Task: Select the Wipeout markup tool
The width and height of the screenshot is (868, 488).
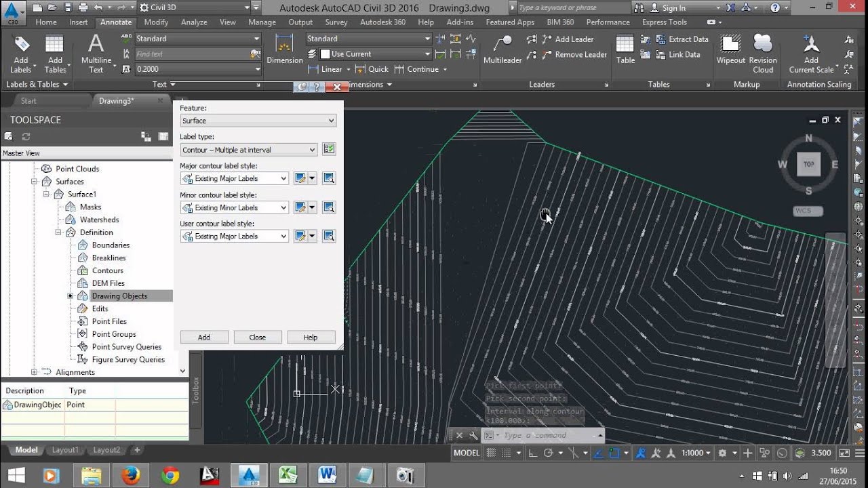Action: (731, 49)
